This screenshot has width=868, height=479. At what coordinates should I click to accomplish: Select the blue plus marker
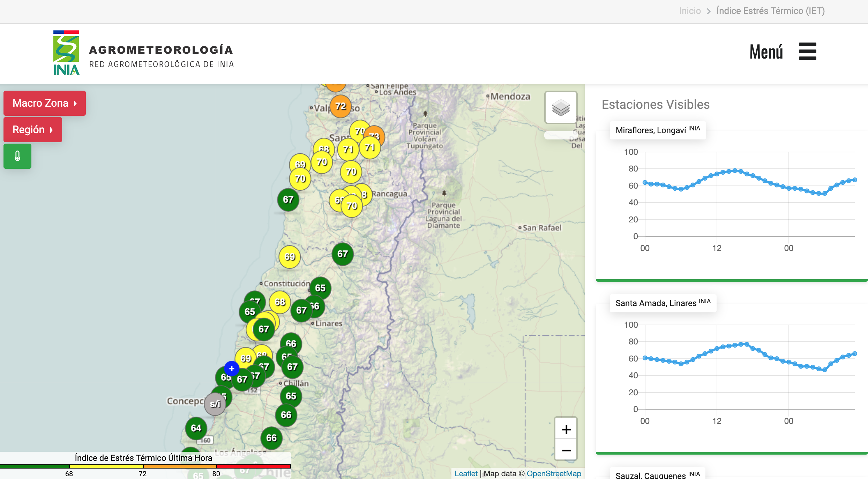click(232, 368)
